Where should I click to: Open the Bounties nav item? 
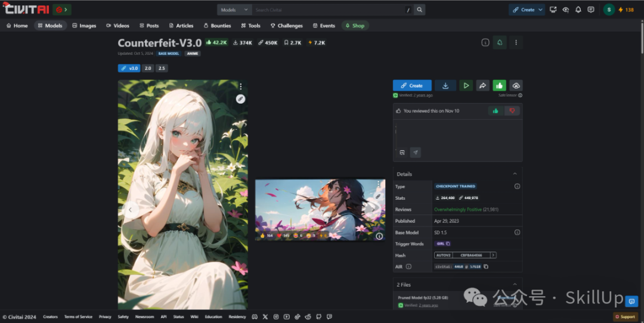(217, 26)
